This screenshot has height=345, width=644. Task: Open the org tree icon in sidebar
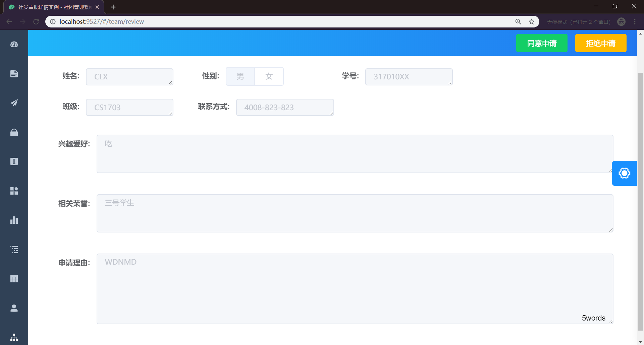14,337
